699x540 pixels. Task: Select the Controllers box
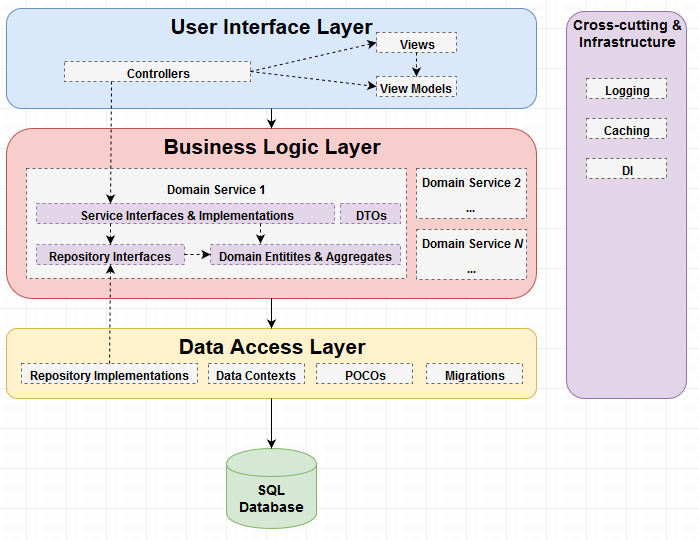point(157,72)
